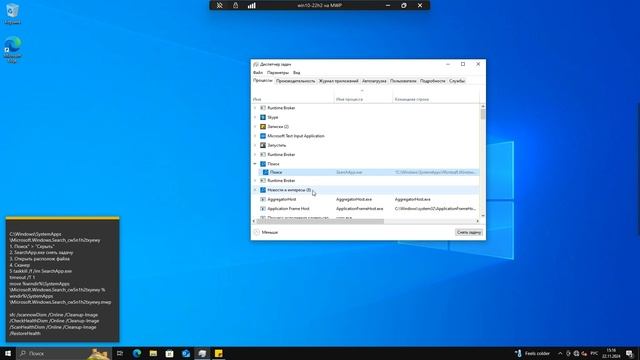
Task: Open the notification center icon
Action: click(x=629, y=353)
